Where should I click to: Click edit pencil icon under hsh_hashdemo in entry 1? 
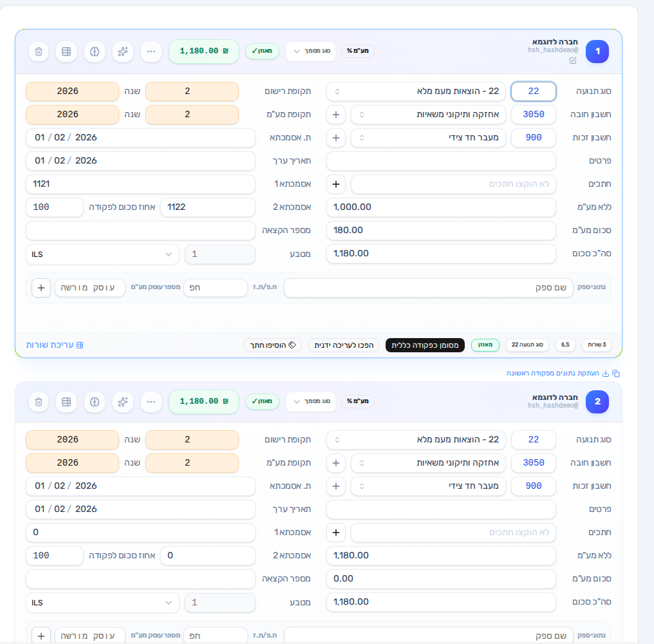(x=573, y=61)
